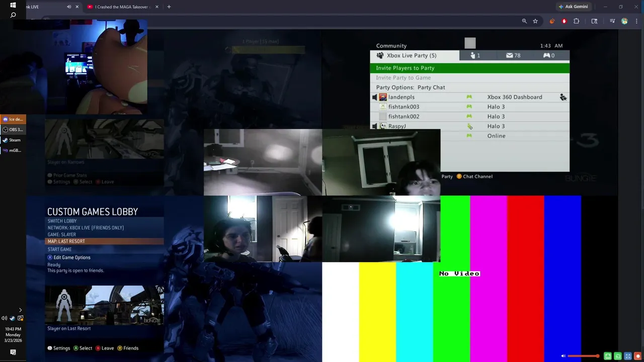Open the browser profile avatar

tap(624, 21)
